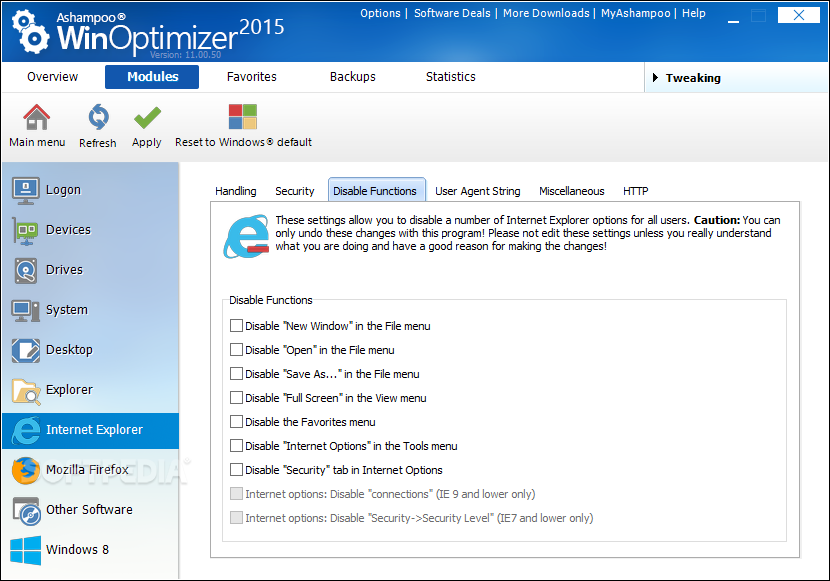This screenshot has height=581, width=830.
Task: Check Disable "Full Screen" in View menu
Action: tap(237, 397)
